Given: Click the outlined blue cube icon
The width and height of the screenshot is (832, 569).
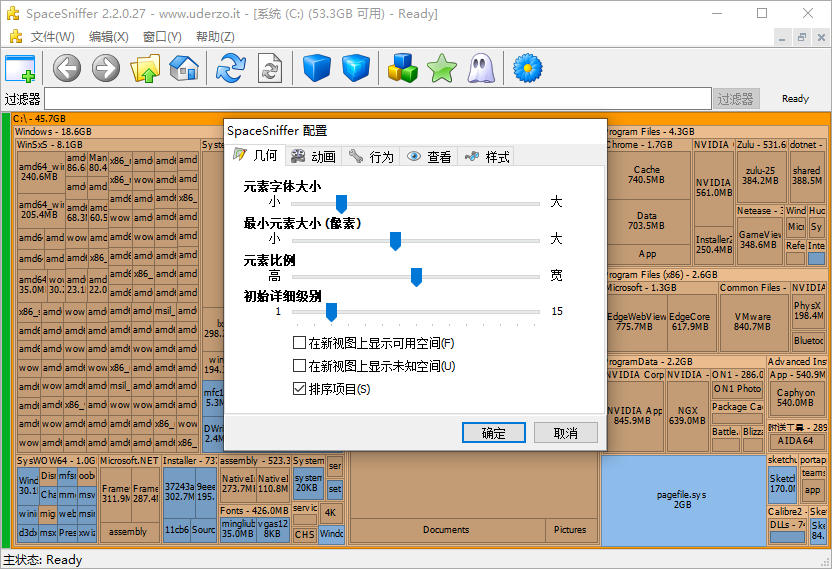Looking at the screenshot, I should 356,68.
